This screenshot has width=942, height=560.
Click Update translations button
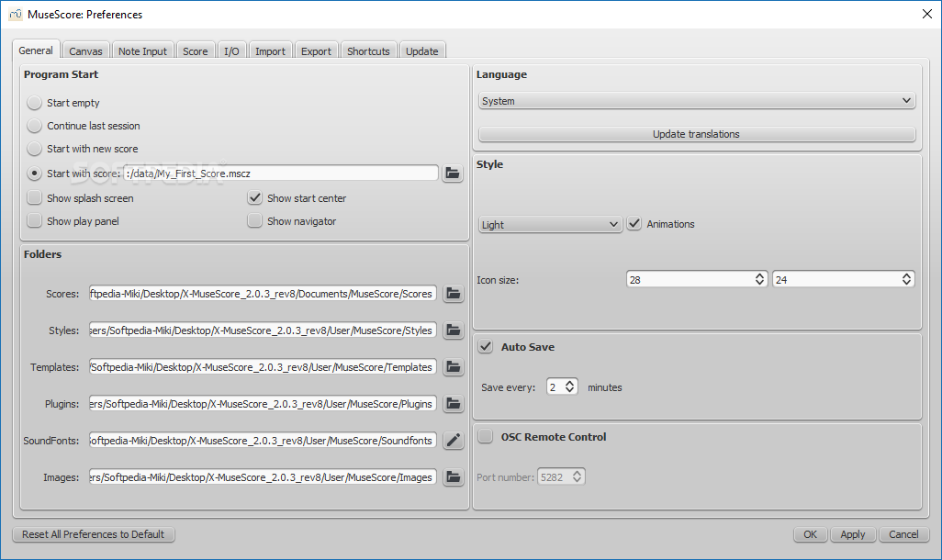697,134
